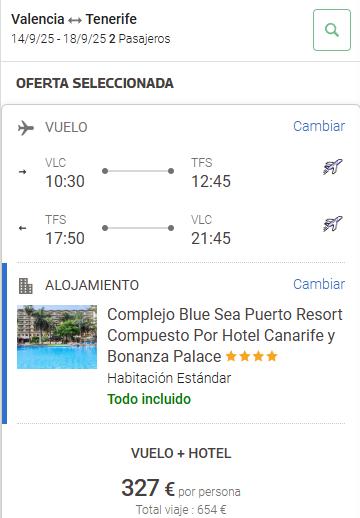This screenshot has height=518, width=360.
Task: Click the return flight airline logo icon
Action: pos(333,223)
